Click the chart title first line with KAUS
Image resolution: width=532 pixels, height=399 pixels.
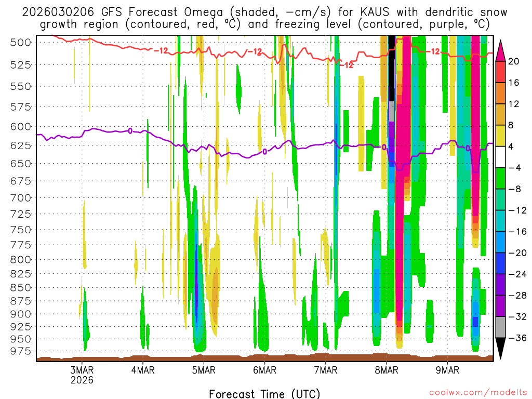coord(264,12)
